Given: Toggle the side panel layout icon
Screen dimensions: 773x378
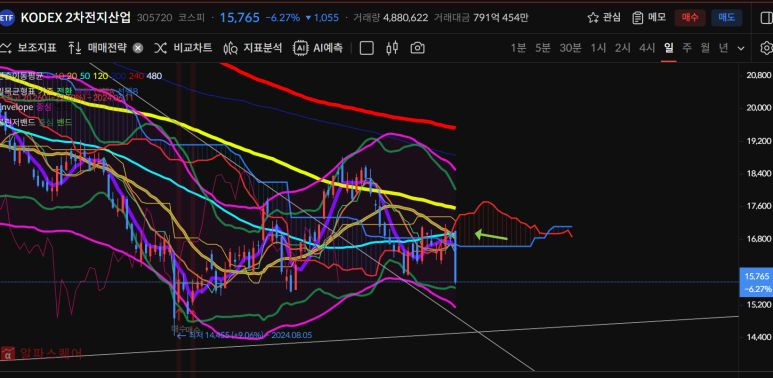Looking at the screenshot, I should [767, 18].
